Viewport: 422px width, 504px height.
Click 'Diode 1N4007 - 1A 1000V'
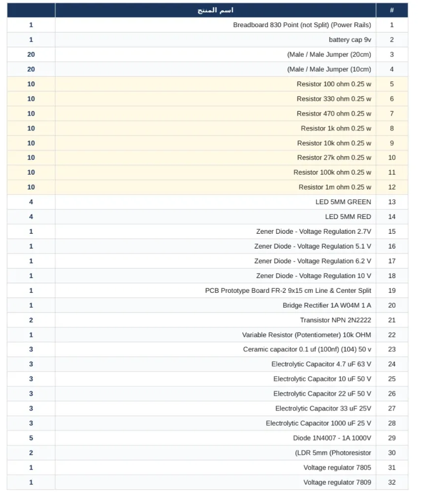(x=332, y=439)
